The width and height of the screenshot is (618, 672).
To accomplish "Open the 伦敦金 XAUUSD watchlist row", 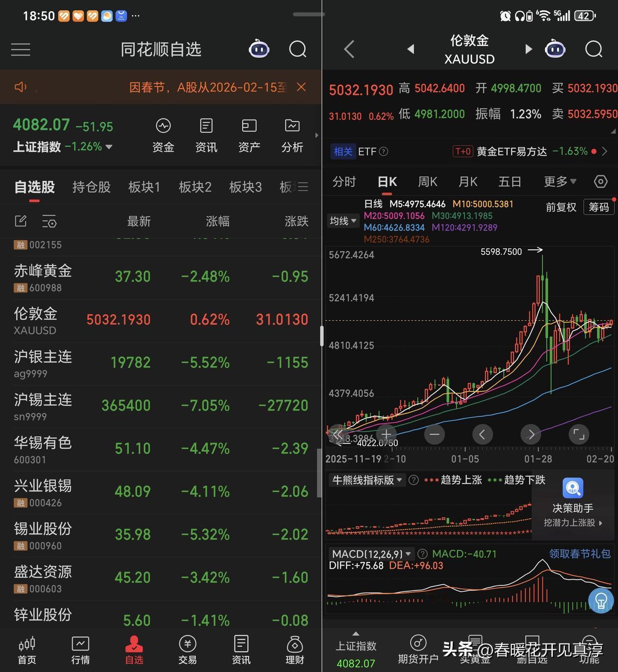I will coord(161,321).
